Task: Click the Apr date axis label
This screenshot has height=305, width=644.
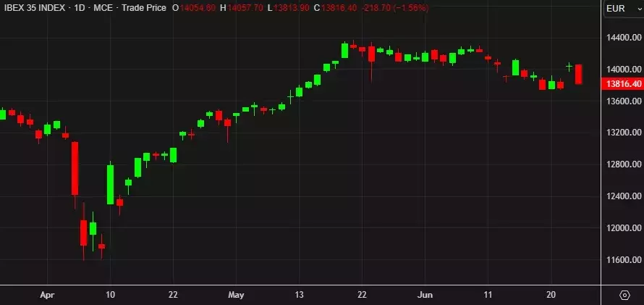Action: (47, 295)
